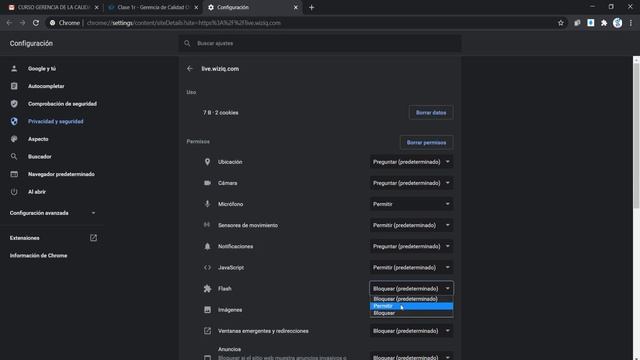Click the Borrar permisos button

point(427,142)
